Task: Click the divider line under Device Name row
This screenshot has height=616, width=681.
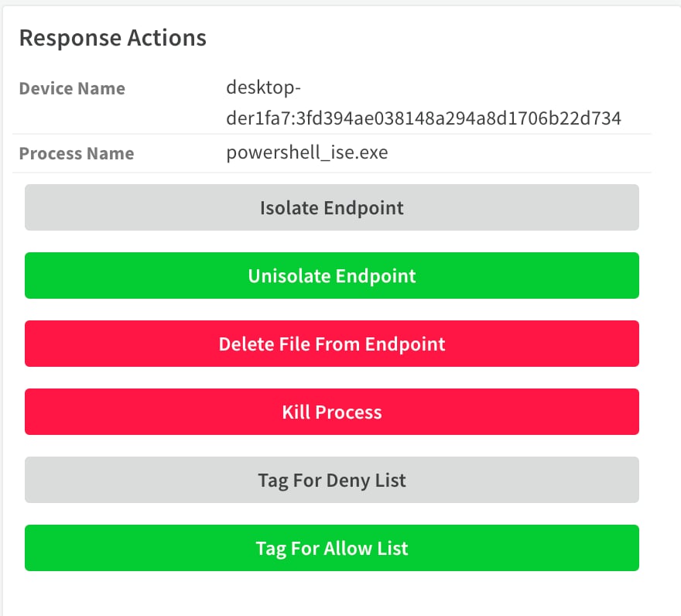Action: coord(332,134)
